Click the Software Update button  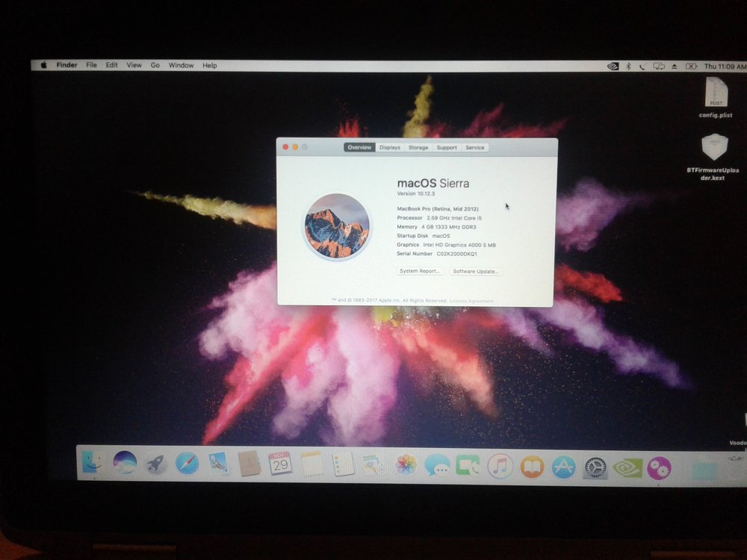click(475, 272)
